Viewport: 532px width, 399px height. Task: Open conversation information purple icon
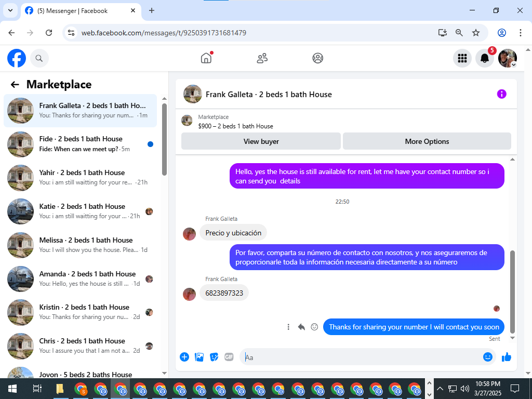tap(501, 94)
